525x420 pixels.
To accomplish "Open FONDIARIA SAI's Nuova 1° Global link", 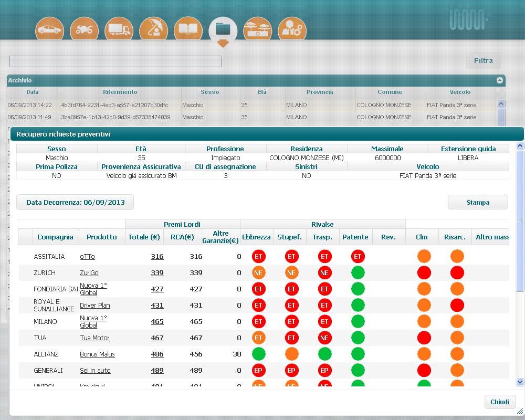I will click(x=93, y=289).
